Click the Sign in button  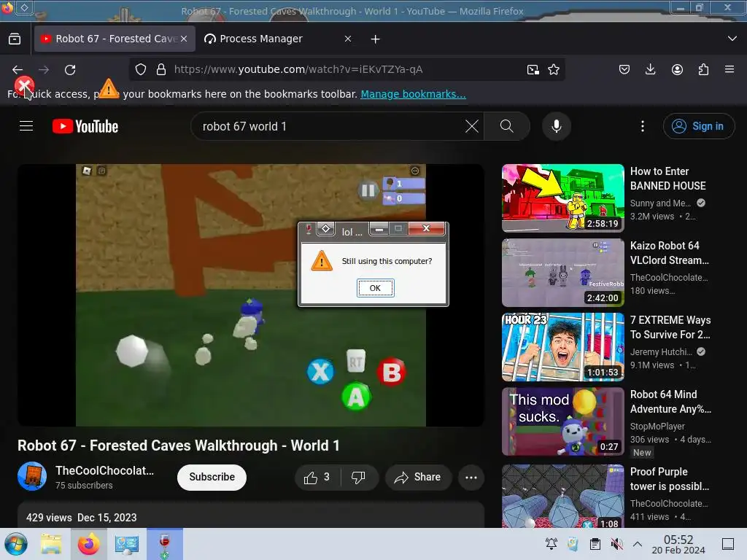click(x=699, y=126)
